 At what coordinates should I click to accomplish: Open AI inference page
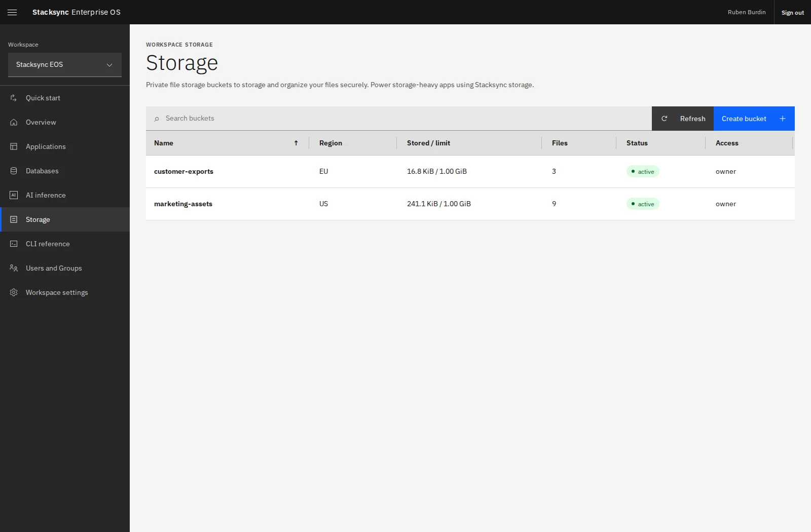click(x=65, y=195)
